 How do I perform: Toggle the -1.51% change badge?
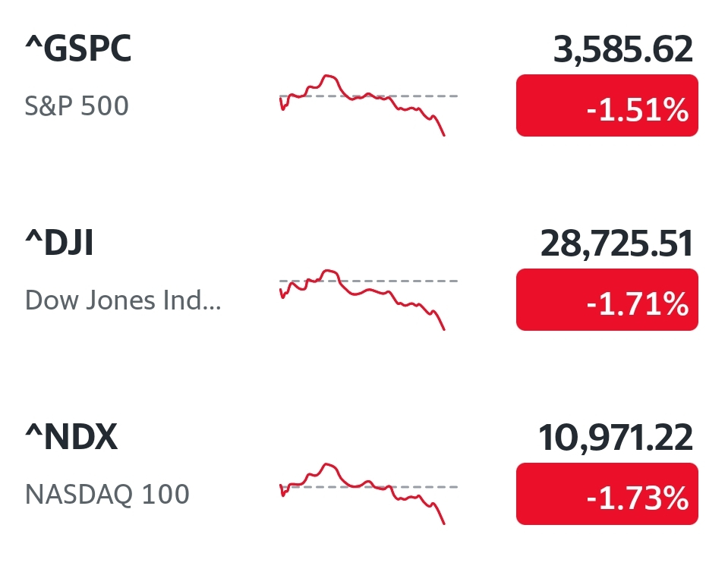point(607,105)
